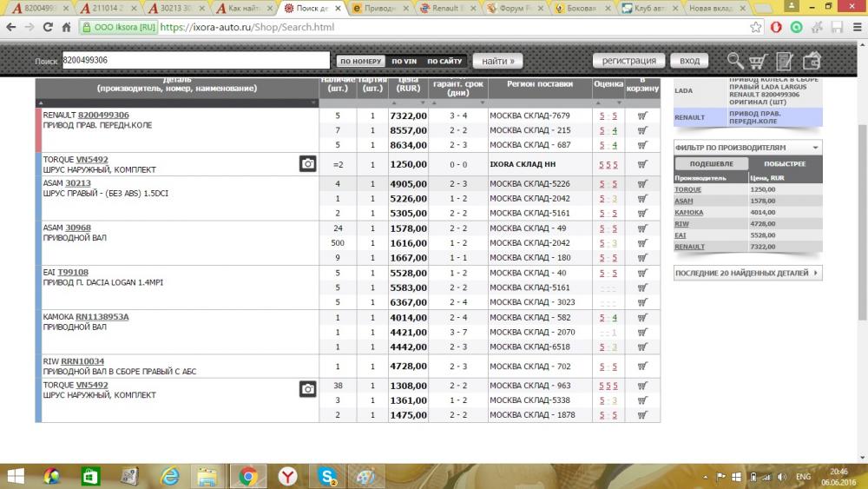The height and width of the screenshot is (489, 868).
Task: Open Skype from taskbar
Action: click(x=328, y=476)
